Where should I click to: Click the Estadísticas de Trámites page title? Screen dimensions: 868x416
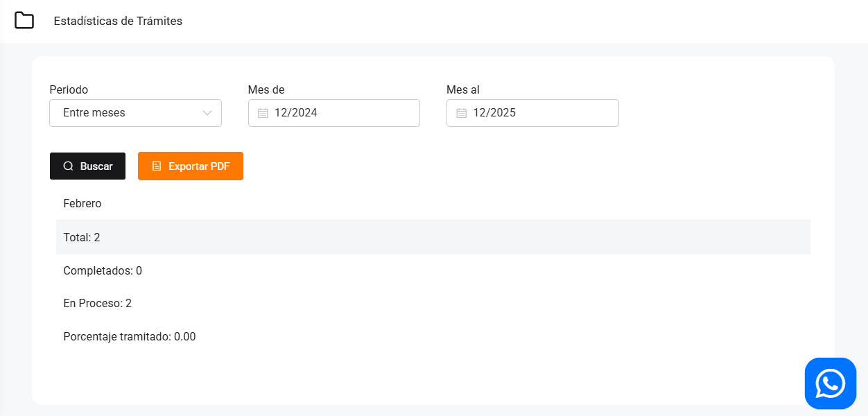pyautogui.click(x=118, y=21)
